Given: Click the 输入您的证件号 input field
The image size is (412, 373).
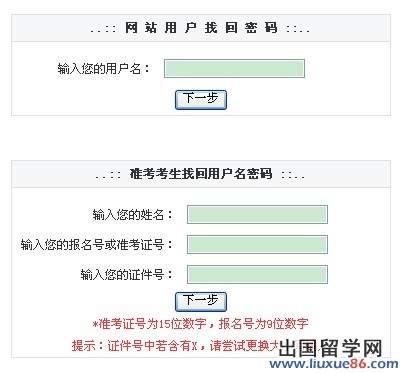Looking at the screenshot, I should point(257,274).
